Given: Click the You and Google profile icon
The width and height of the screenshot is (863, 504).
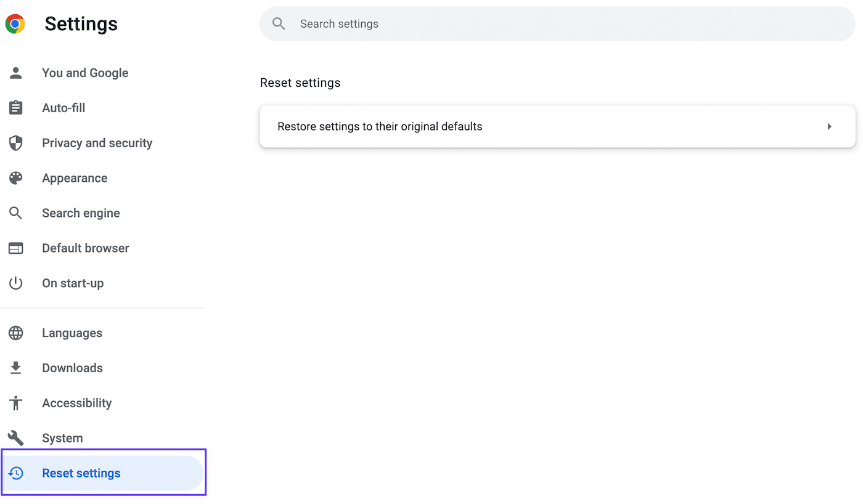Looking at the screenshot, I should click(x=15, y=73).
